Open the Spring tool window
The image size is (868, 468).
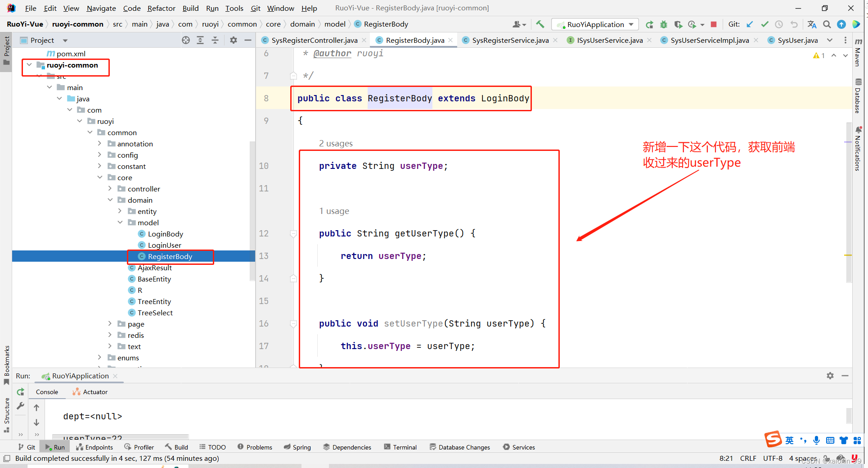click(x=297, y=447)
